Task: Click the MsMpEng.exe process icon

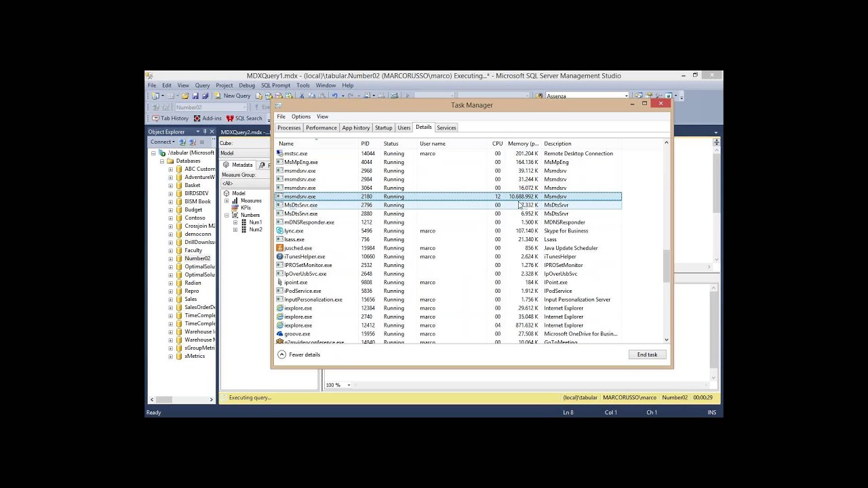Action: pyautogui.click(x=279, y=162)
